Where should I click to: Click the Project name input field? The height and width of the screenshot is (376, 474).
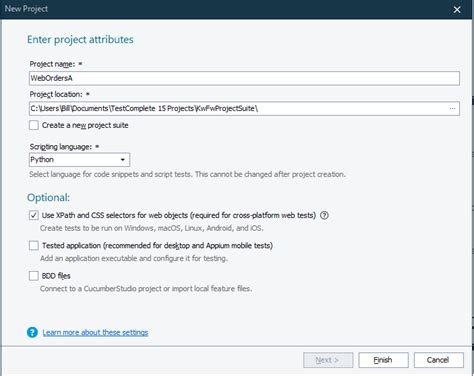click(244, 78)
